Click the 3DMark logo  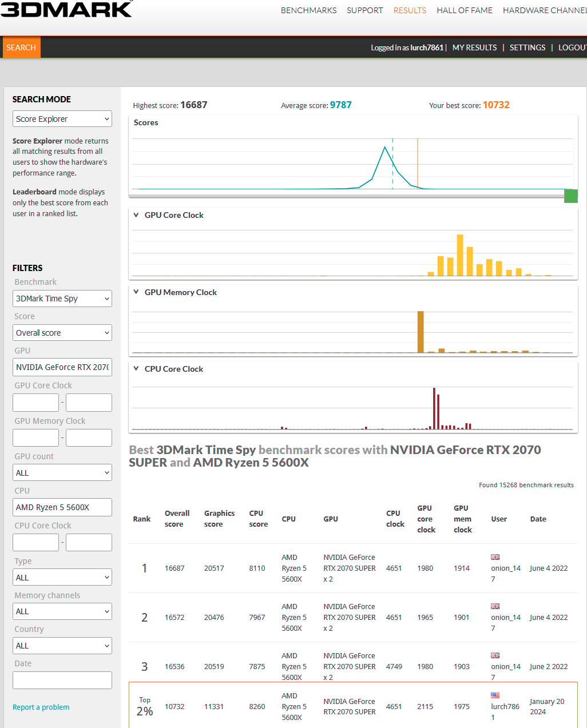[66, 9]
